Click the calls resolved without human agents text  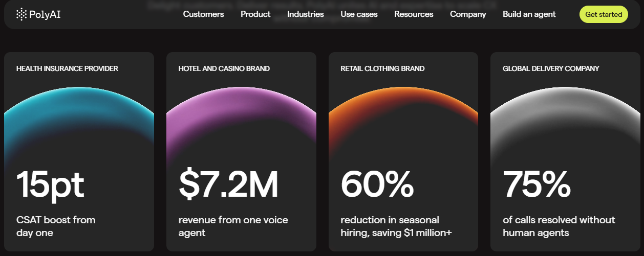coord(559,226)
